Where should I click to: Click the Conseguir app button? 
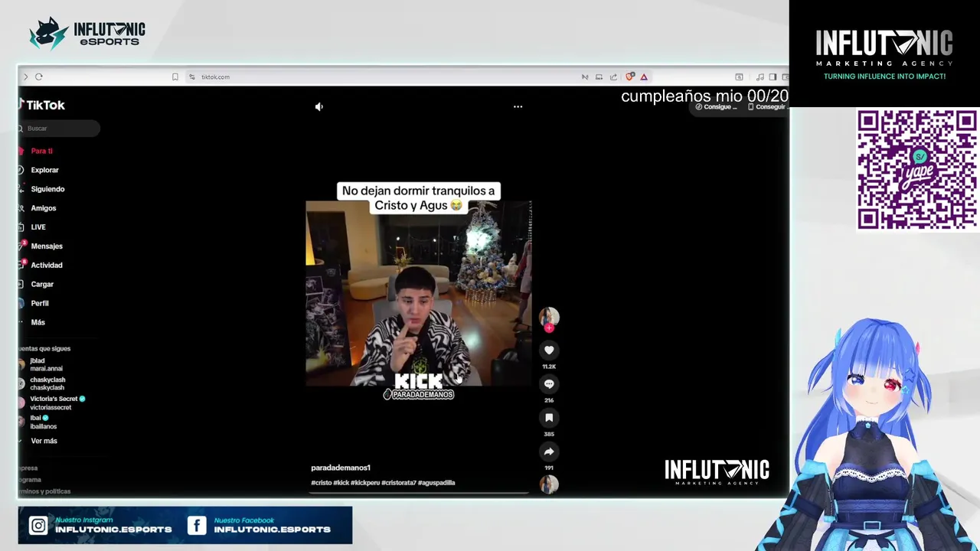tap(767, 107)
